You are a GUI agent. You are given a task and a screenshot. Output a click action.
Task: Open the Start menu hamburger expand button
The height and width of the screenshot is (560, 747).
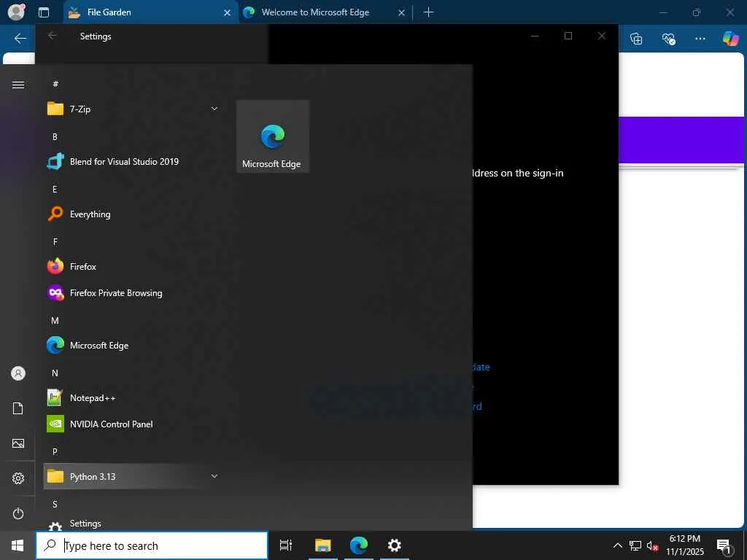18,85
